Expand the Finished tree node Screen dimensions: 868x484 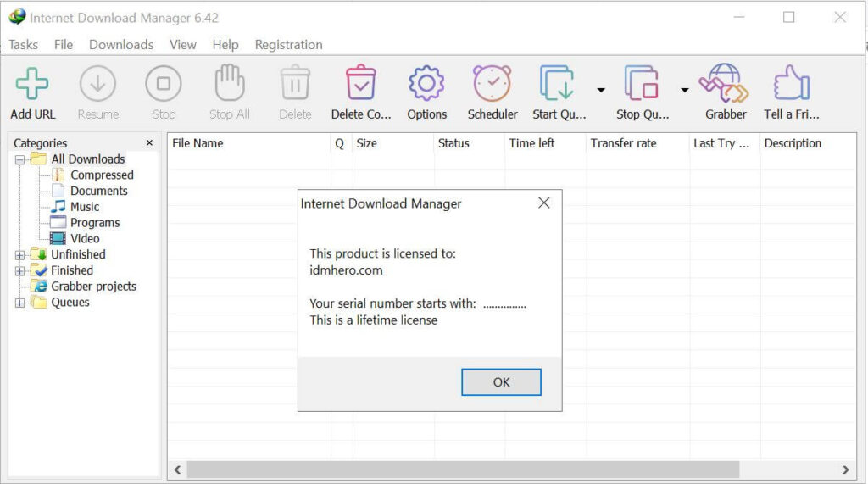pos(20,271)
